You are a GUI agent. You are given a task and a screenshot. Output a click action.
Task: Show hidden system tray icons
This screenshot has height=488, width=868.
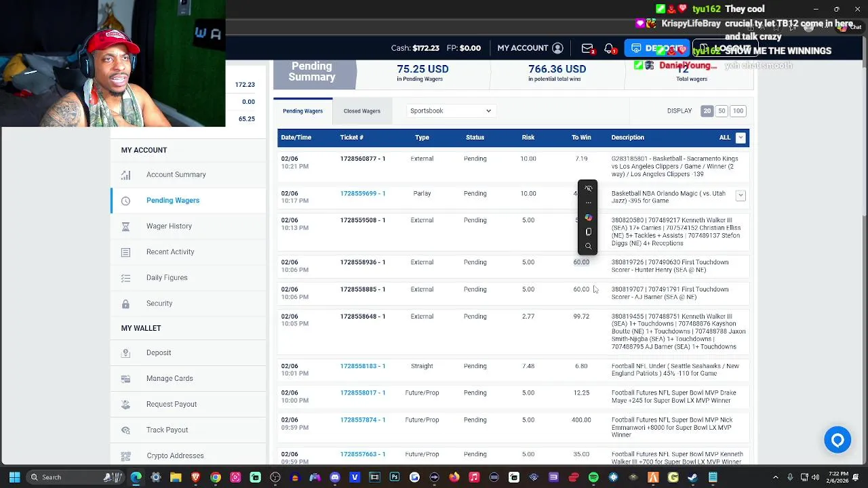click(x=776, y=477)
